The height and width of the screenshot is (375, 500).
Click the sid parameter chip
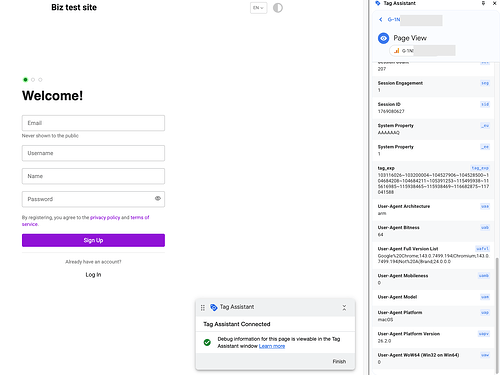point(485,104)
